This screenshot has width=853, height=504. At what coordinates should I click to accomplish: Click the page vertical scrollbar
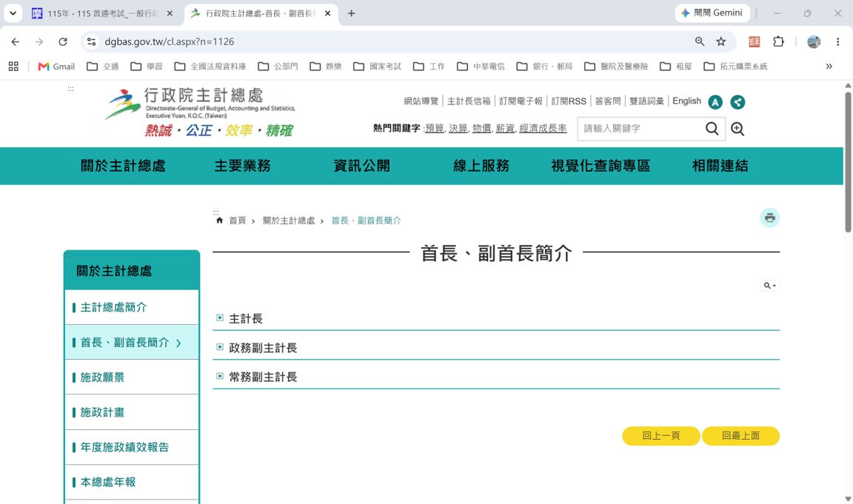click(848, 162)
